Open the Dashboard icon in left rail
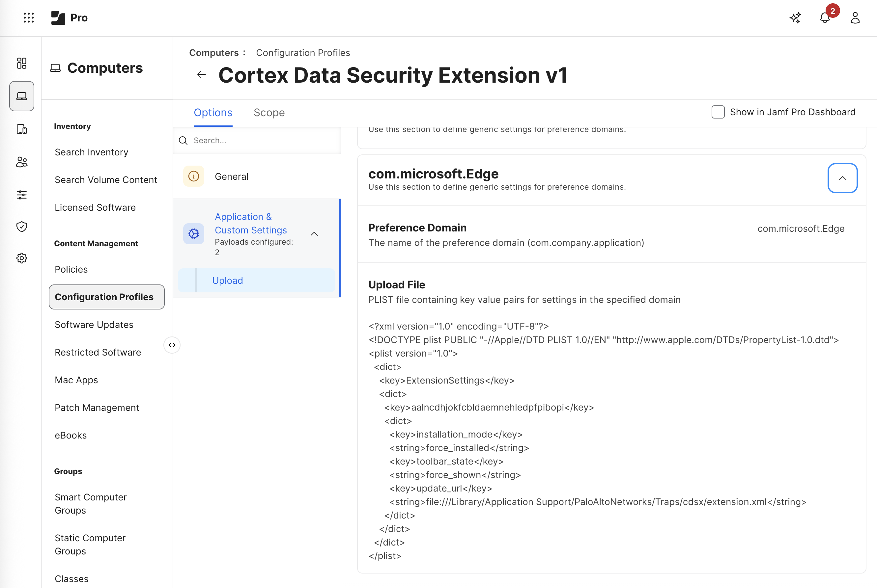877x588 pixels. click(x=22, y=63)
